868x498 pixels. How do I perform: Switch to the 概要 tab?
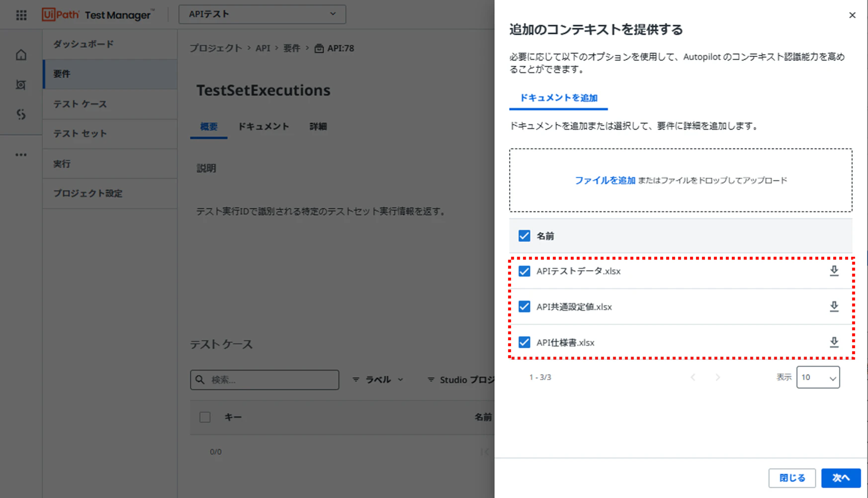click(x=209, y=126)
